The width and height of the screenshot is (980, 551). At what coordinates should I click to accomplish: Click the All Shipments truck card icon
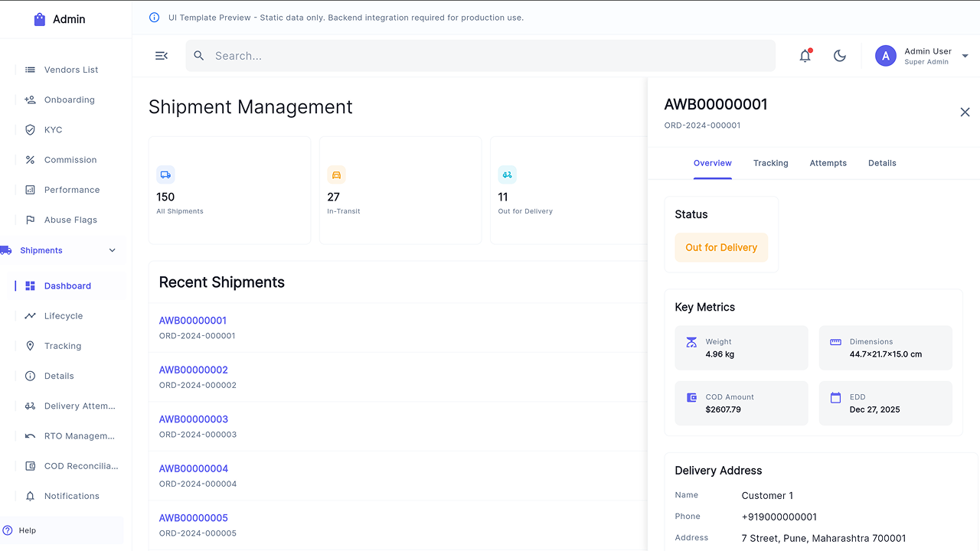pos(165,174)
